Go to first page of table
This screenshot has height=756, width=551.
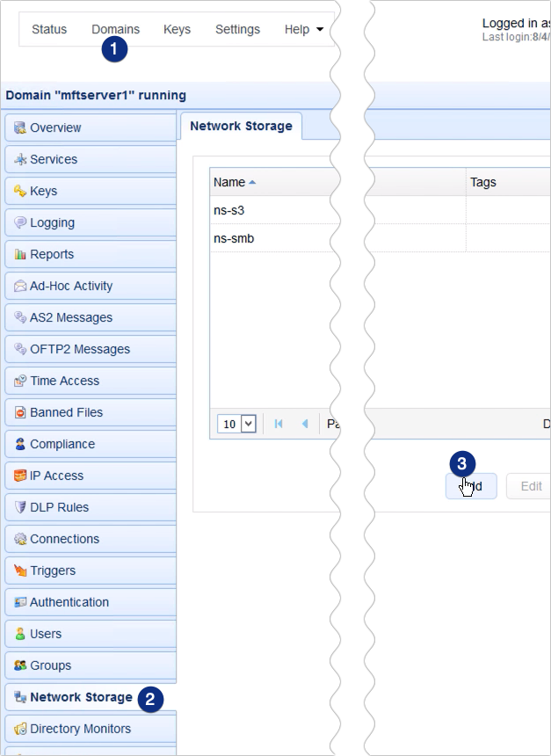[x=279, y=424]
